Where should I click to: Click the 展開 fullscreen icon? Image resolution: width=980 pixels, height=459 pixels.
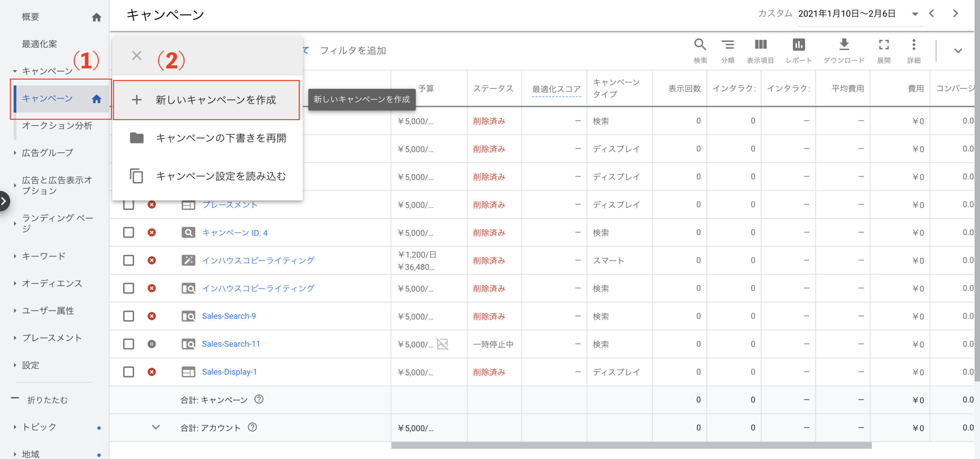tap(884, 45)
